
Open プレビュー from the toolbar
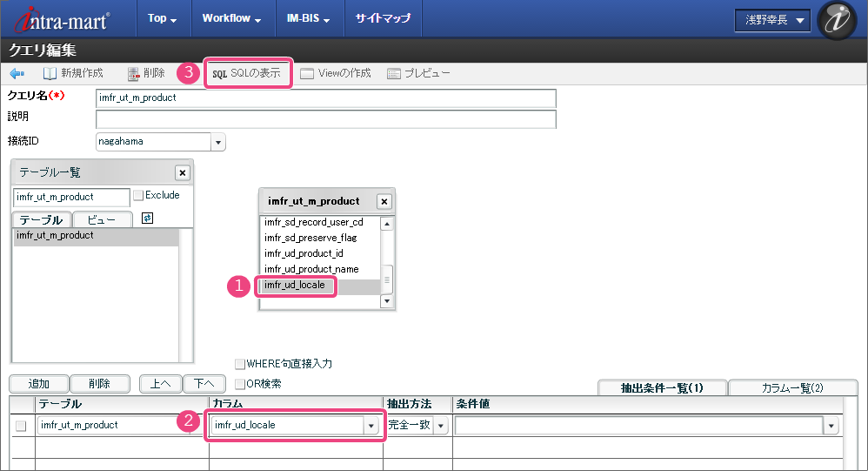click(x=418, y=73)
